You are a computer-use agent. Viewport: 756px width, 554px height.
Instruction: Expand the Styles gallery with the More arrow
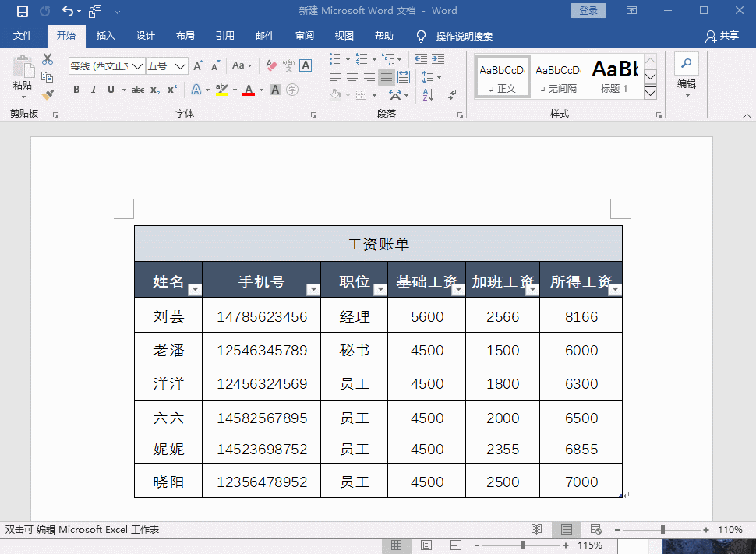(x=650, y=92)
